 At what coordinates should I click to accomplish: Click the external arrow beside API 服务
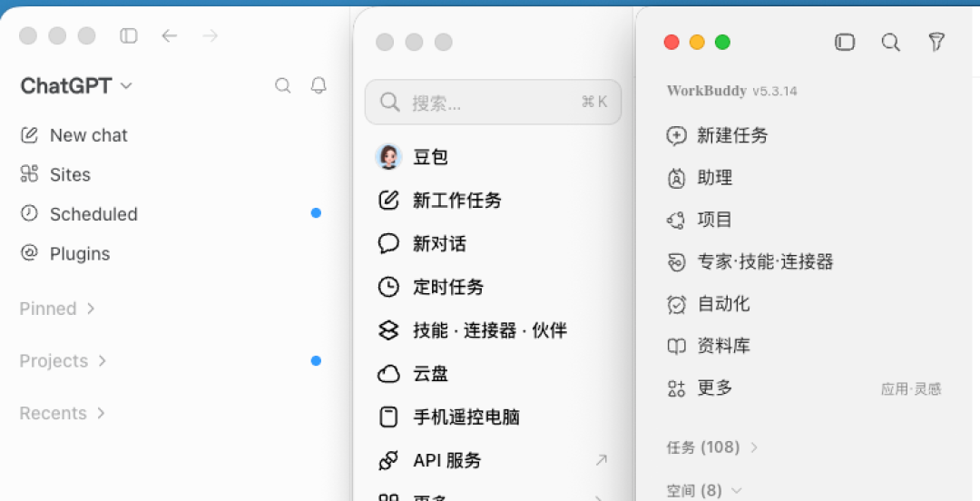click(x=602, y=461)
